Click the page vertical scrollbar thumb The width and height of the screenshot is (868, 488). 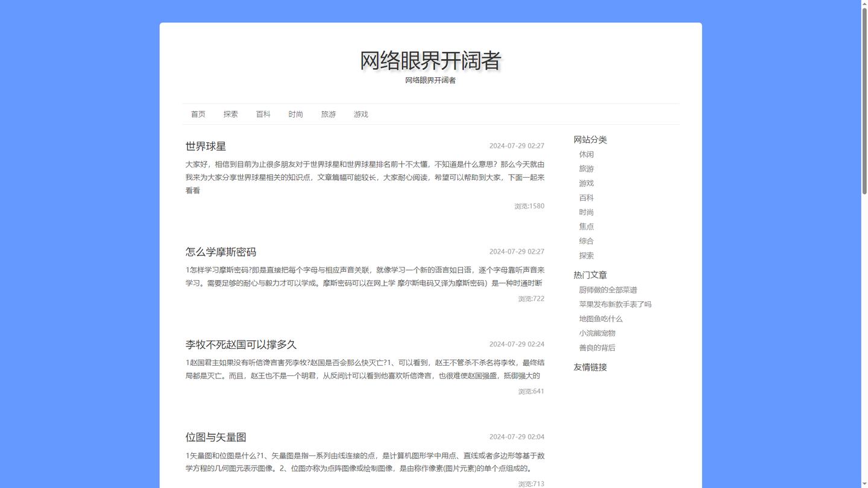(864, 101)
